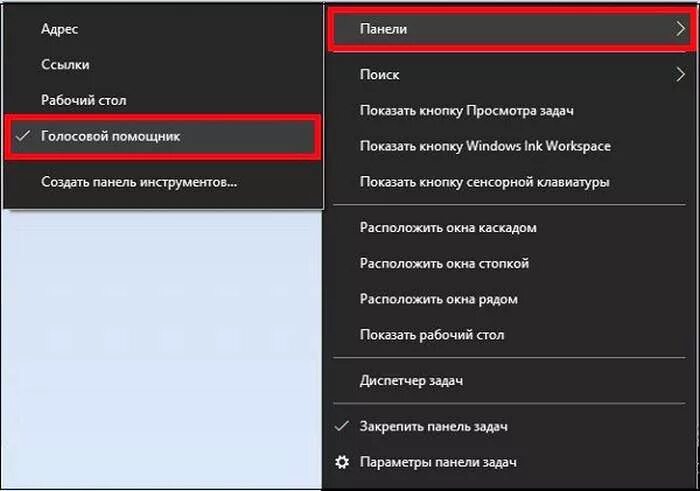Expand the Панели submenu arrow
This screenshot has width=700, height=491.
coord(680,29)
